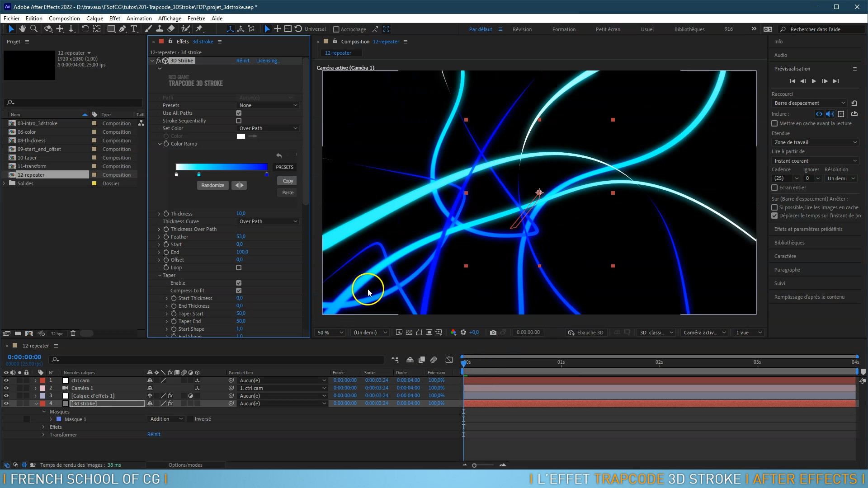Open the Composition menu in menu bar
Screen dimensions: 868x488
tap(64, 19)
